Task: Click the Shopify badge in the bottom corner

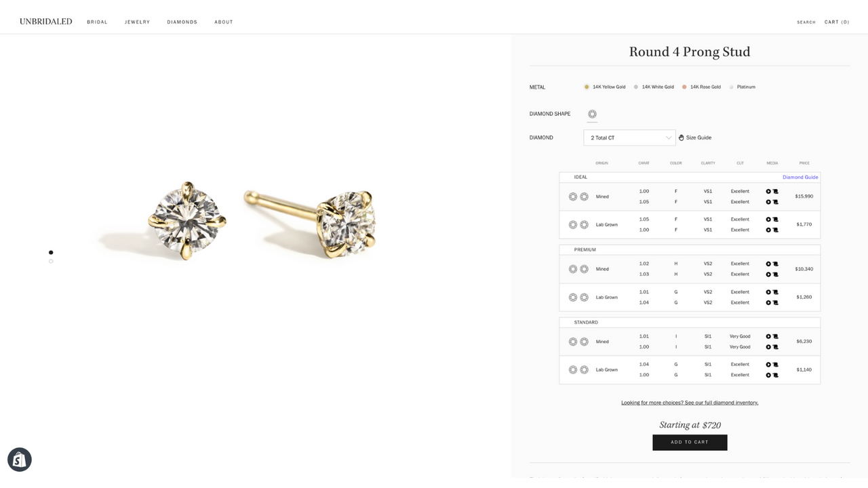Action: pyautogui.click(x=19, y=459)
